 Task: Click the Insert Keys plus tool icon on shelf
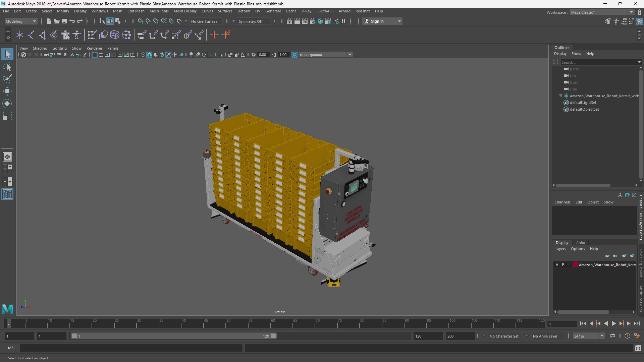point(214,35)
